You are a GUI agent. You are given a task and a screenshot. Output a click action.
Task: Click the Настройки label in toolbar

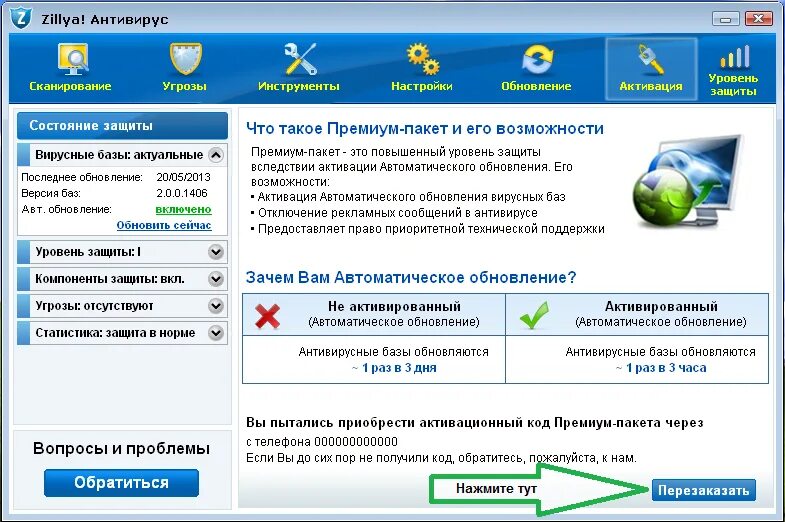(422, 86)
